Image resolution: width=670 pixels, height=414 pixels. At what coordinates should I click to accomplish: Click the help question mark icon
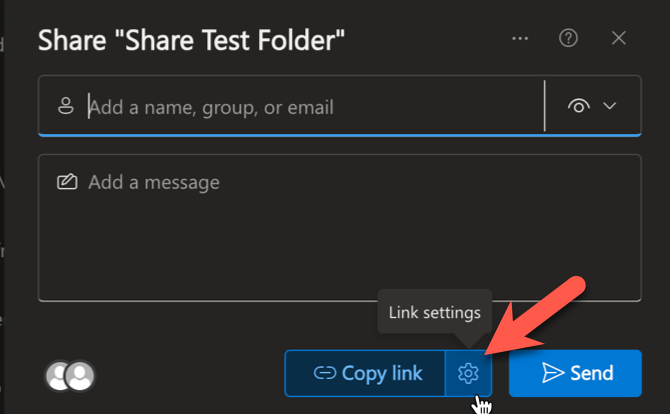(568, 38)
